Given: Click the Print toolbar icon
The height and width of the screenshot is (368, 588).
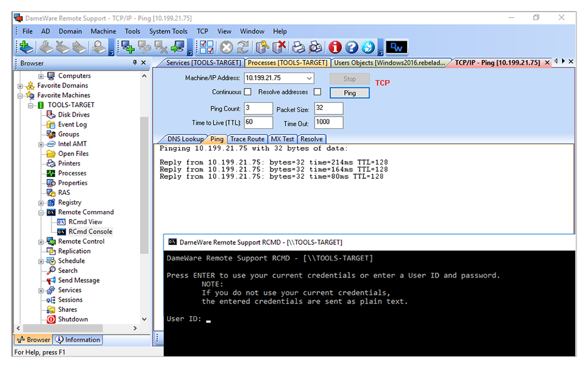Looking at the screenshot, I should coord(299,47).
